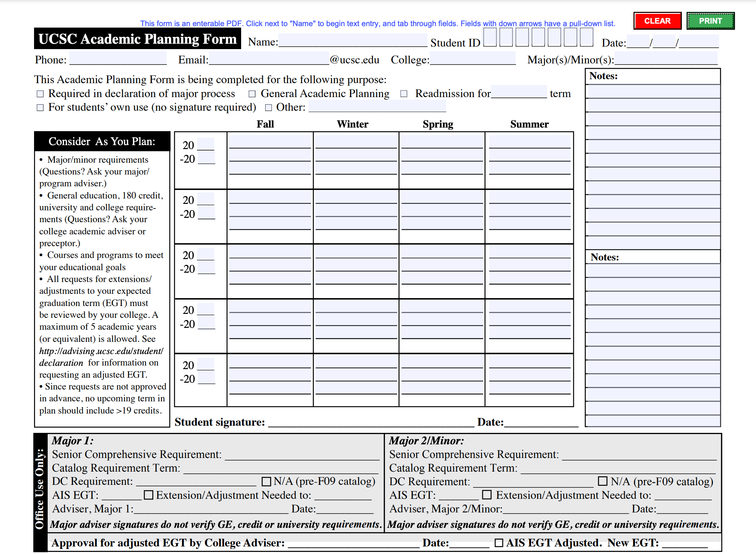Click the Consider As You Plan heading
Viewport: 756px width, 554px height.
[102, 141]
